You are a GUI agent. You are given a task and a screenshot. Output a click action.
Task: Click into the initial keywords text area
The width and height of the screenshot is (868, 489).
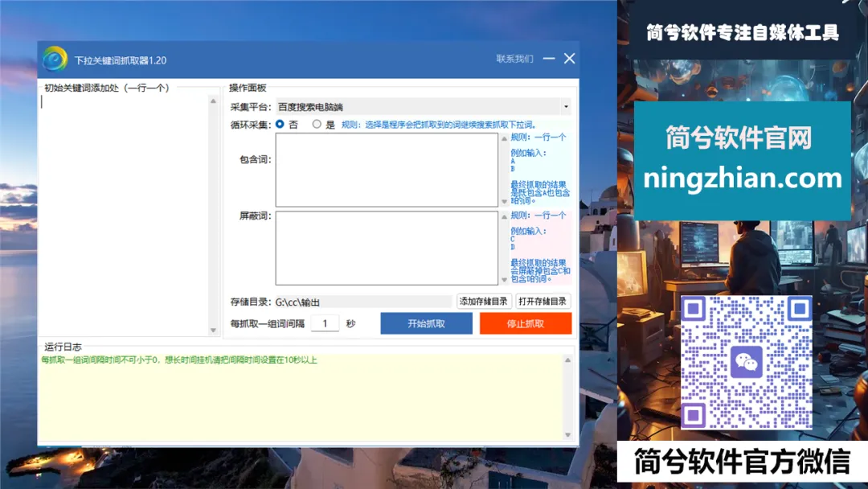pyautogui.click(x=124, y=215)
